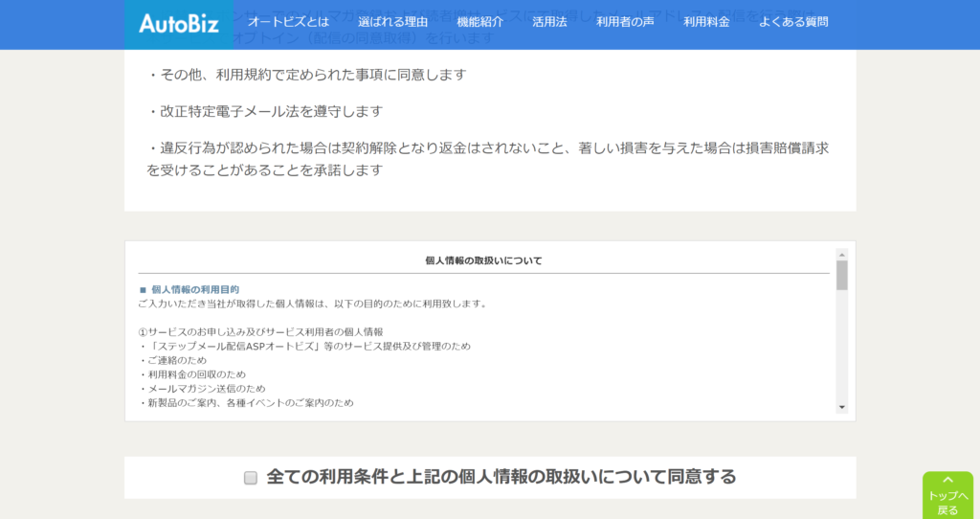This screenshot has width=980, height=519.
Task: Check the box to agree to all terms
Action: click(251, 478)
